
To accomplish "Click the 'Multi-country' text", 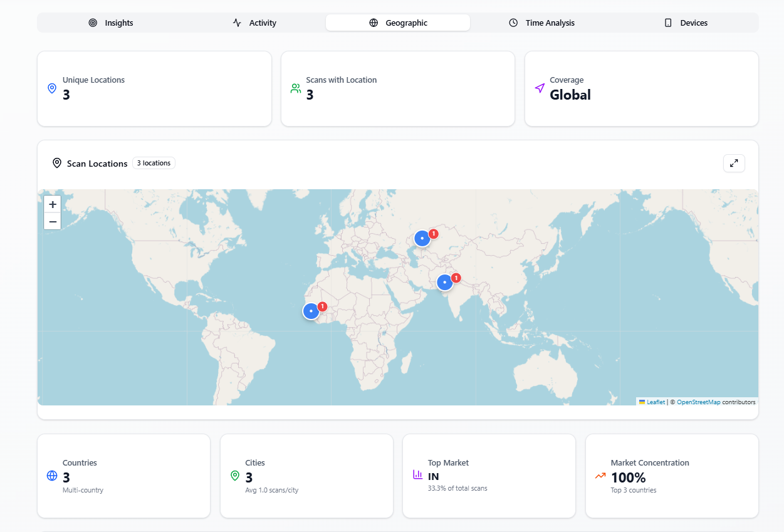I will [83, 490].
